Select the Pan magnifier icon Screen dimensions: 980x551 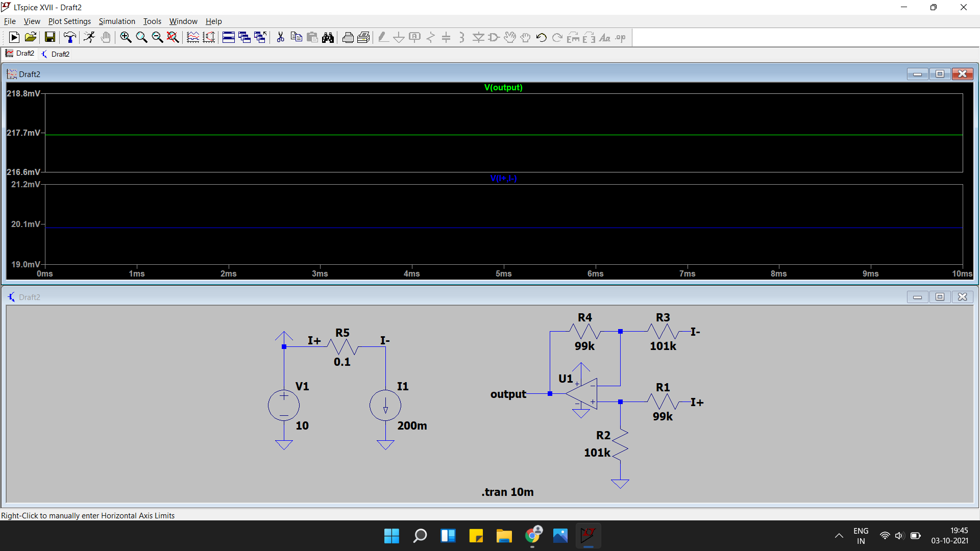141,37
